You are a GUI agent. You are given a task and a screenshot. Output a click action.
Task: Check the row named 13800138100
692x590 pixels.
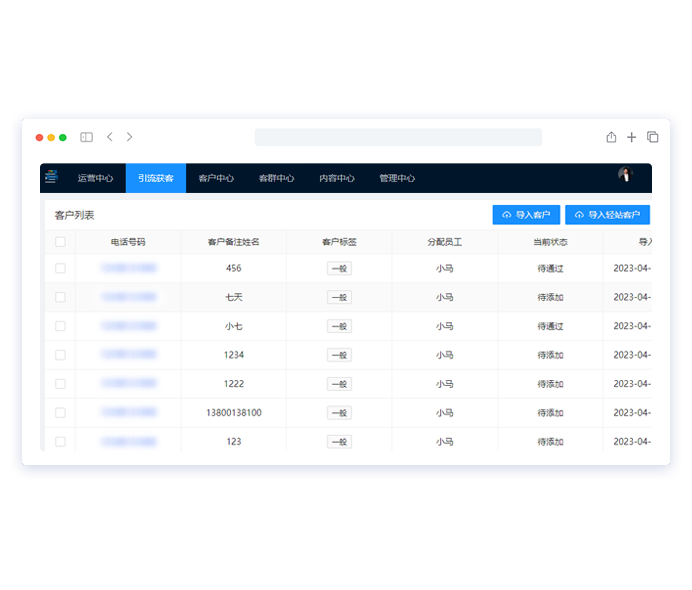click(60, 413)
